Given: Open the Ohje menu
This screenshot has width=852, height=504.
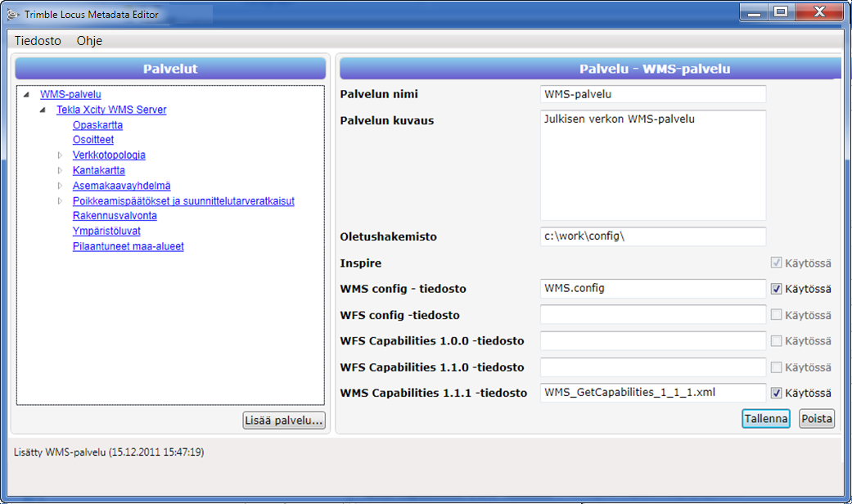Looking at the screenshot, I should 89,41.
